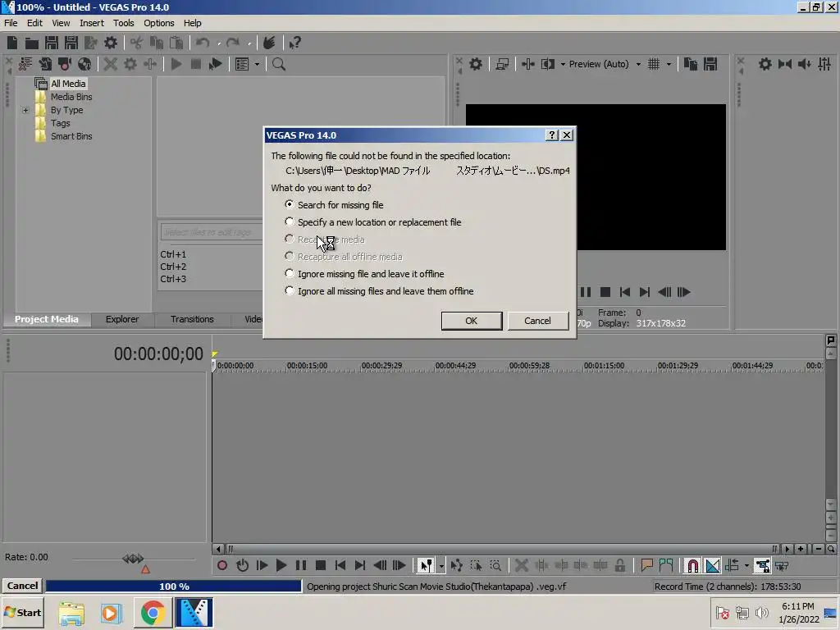Click Loop Playback in transport bar
Viewport: 840px width, 630px height.
click(242, 566)
